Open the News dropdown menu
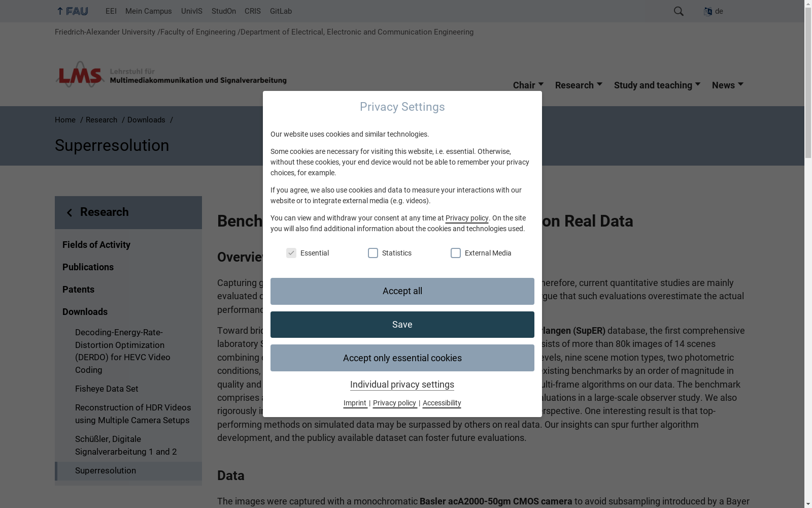 pyautogui.click(x=728, y=85)
